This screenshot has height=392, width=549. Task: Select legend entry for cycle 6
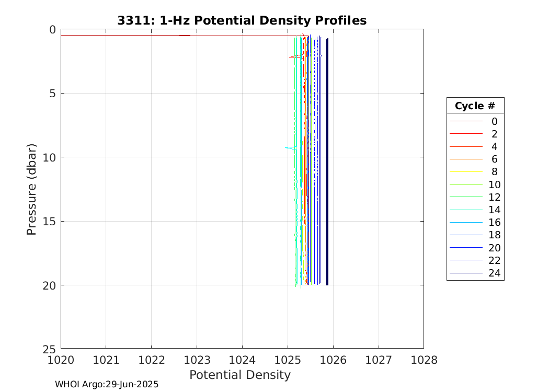point(475,159)
